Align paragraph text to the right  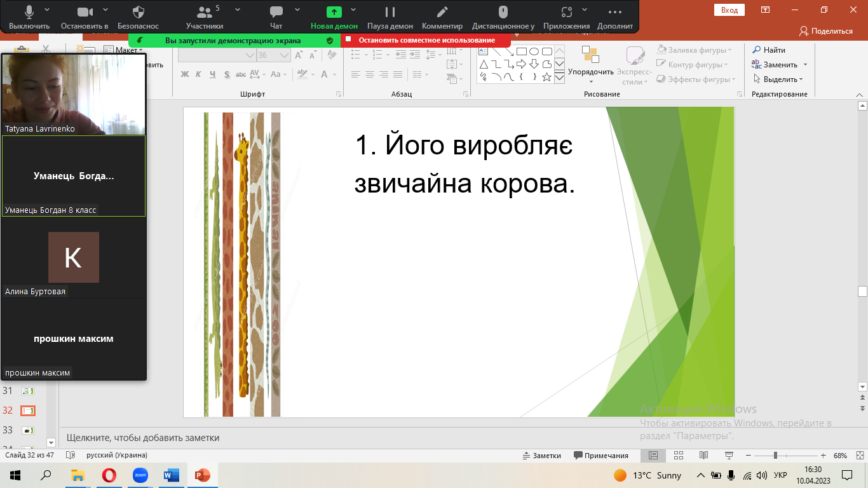(384, 74)
